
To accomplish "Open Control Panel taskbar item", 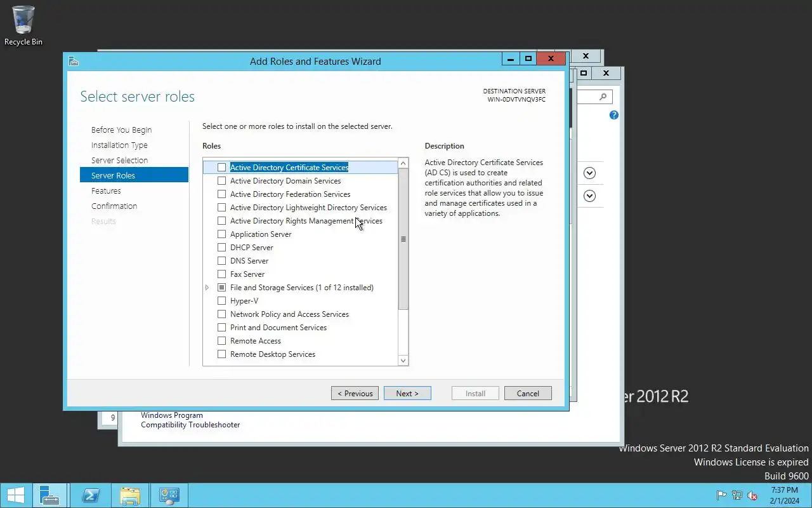I will (169, 495).
